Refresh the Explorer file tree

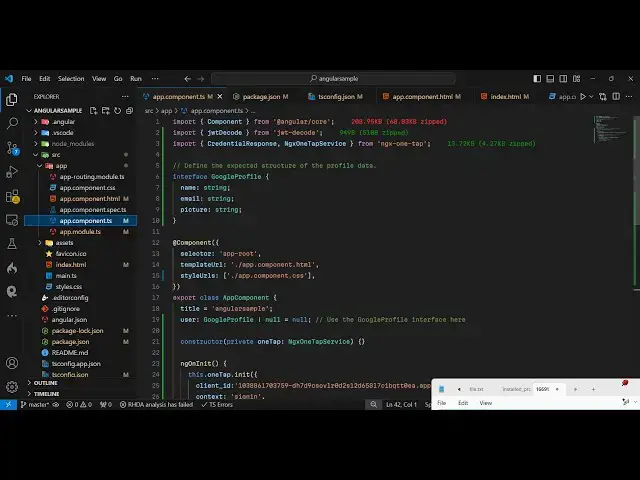(x=118, y=111)
